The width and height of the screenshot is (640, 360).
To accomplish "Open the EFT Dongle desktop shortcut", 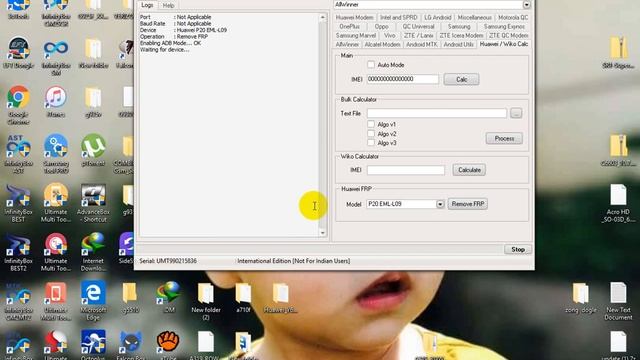I will [x=18, y=53].
